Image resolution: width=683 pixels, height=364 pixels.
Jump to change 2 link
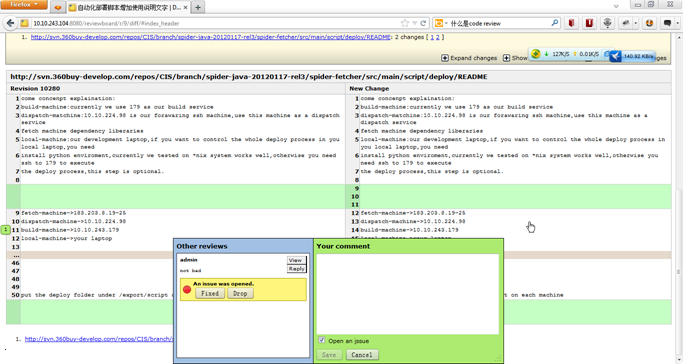click(438, 37)
